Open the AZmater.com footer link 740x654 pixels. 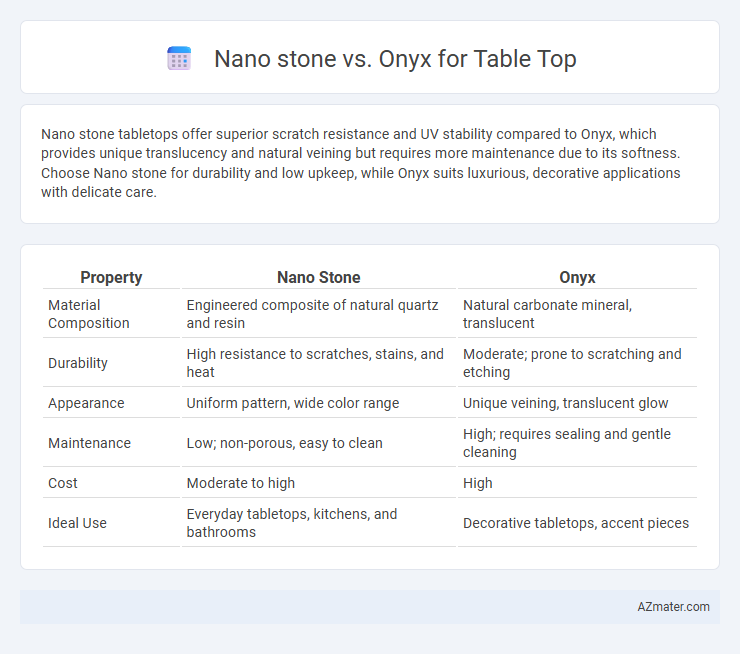[673, 607]
